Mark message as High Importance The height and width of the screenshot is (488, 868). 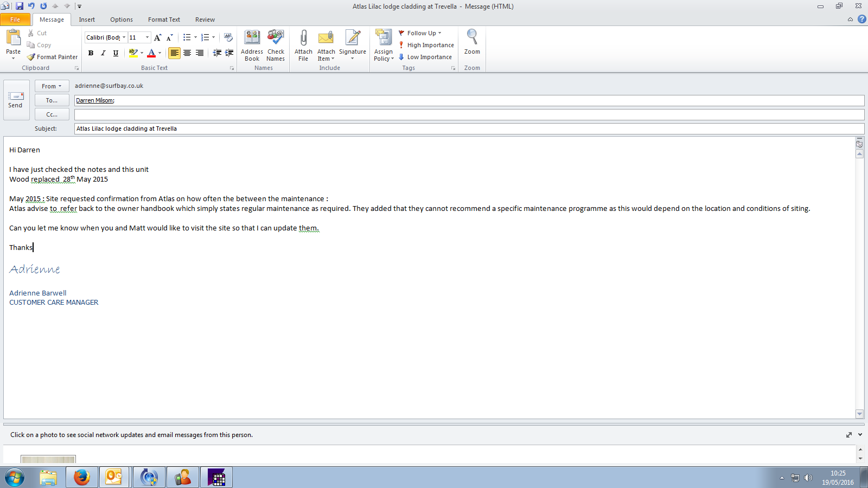pos(426,45)
